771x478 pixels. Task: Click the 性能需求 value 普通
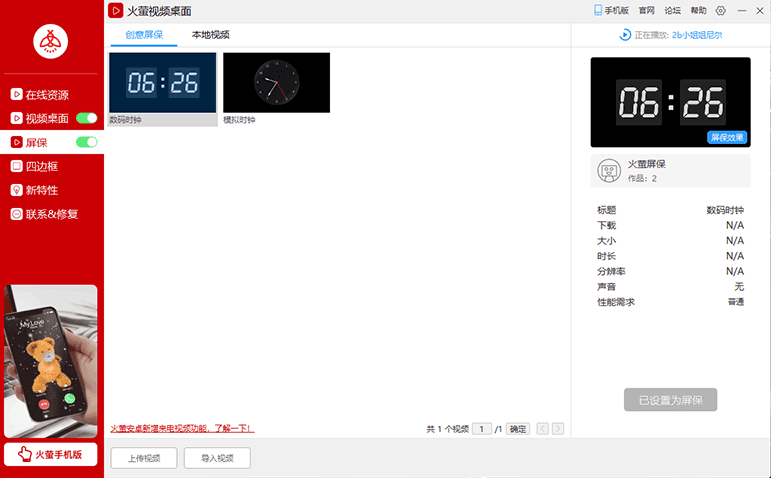click(x=736, y=302)
